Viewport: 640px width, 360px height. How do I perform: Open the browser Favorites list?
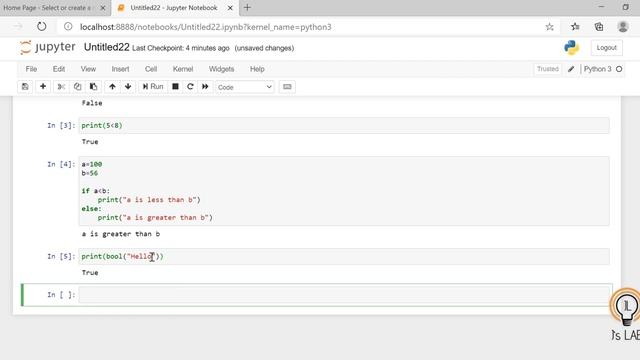(576, 27)
